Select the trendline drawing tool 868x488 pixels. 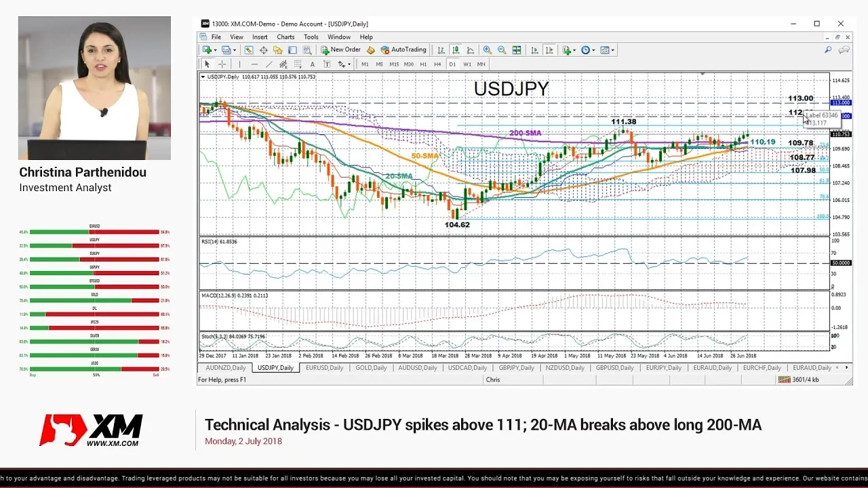point(269,64)
